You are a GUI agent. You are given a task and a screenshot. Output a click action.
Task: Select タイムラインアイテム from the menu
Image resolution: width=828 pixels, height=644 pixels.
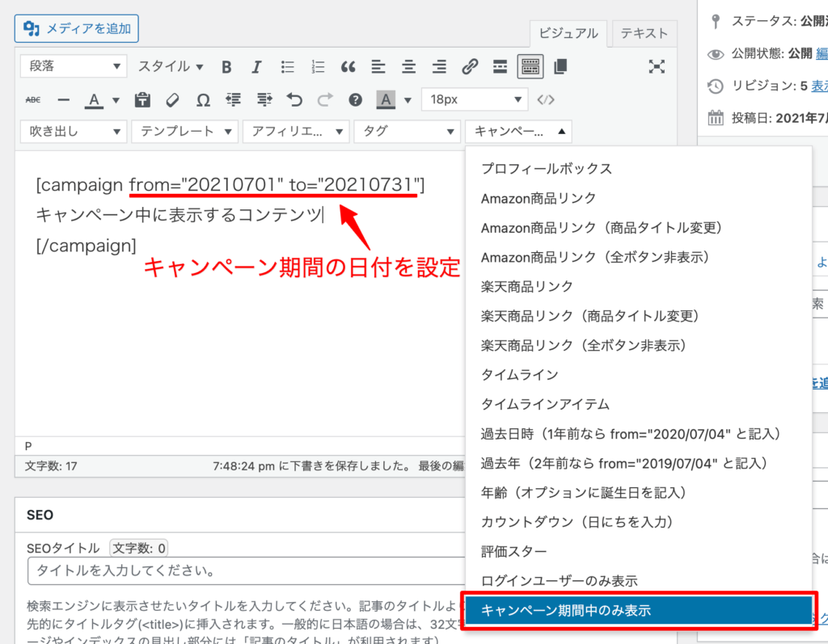639,404
